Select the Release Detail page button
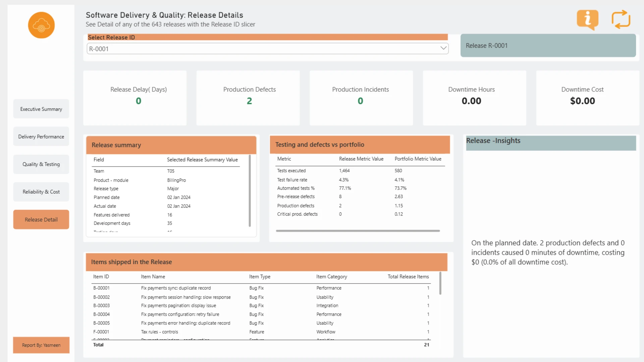The width and height of the screenshot is (644, 362). pyautogui.click(x=41, y=220)
